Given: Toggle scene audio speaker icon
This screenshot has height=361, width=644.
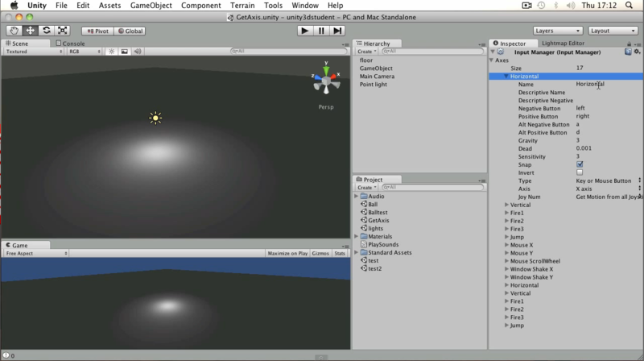Looking at the screenshot, I should [x=138, y=52].
